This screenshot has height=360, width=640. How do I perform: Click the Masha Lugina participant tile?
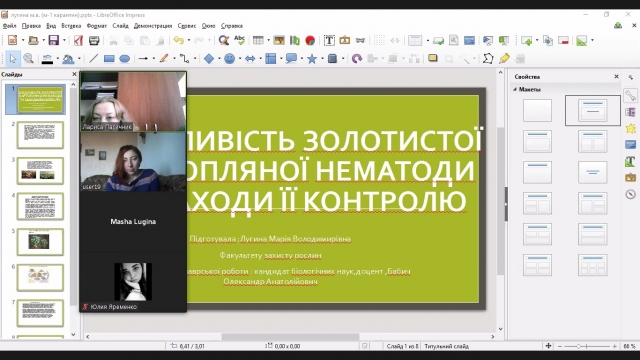[x=133, y=222]
